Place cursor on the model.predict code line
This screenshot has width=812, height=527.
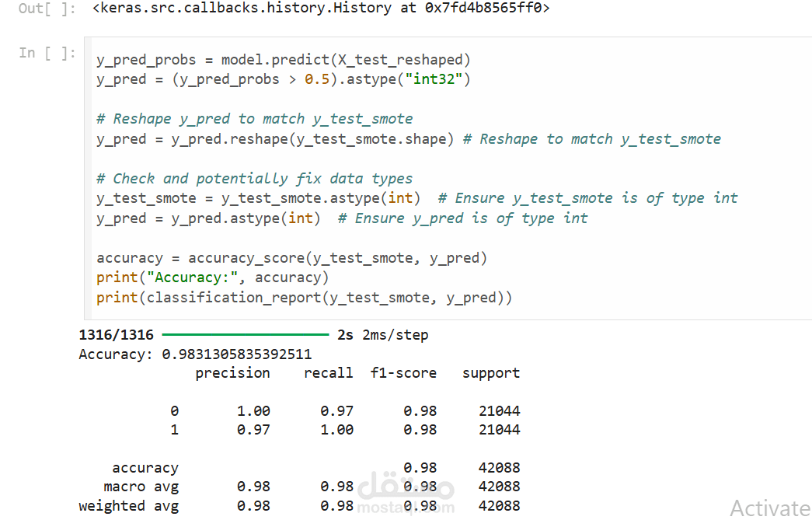tap(284, 60)
